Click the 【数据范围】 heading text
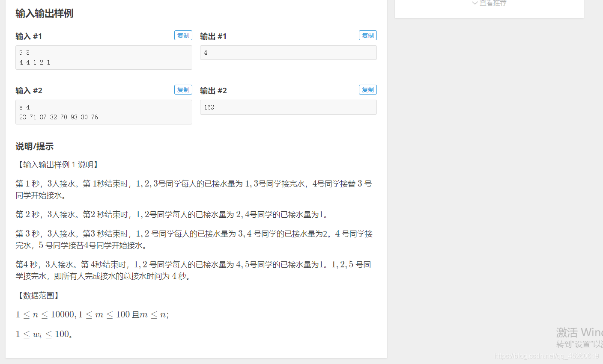Image resolution: width=603 pixels, height=364 pixels. tap(36, 295)
